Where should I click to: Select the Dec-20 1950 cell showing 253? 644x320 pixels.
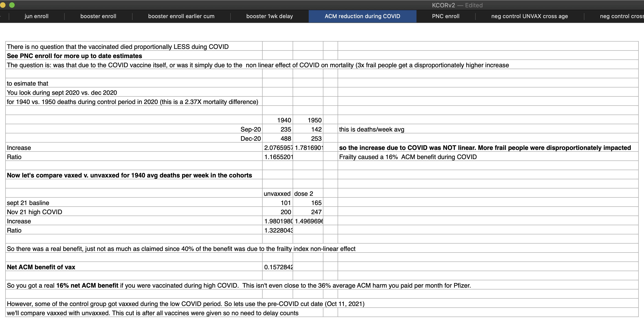click(x=308, y=139)
